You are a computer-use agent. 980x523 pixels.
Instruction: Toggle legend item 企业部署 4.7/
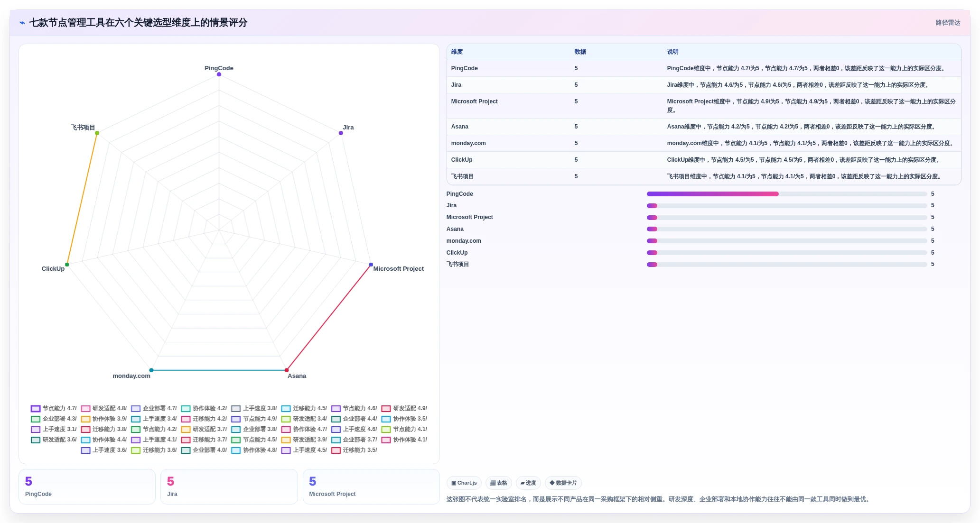point(154,409)
